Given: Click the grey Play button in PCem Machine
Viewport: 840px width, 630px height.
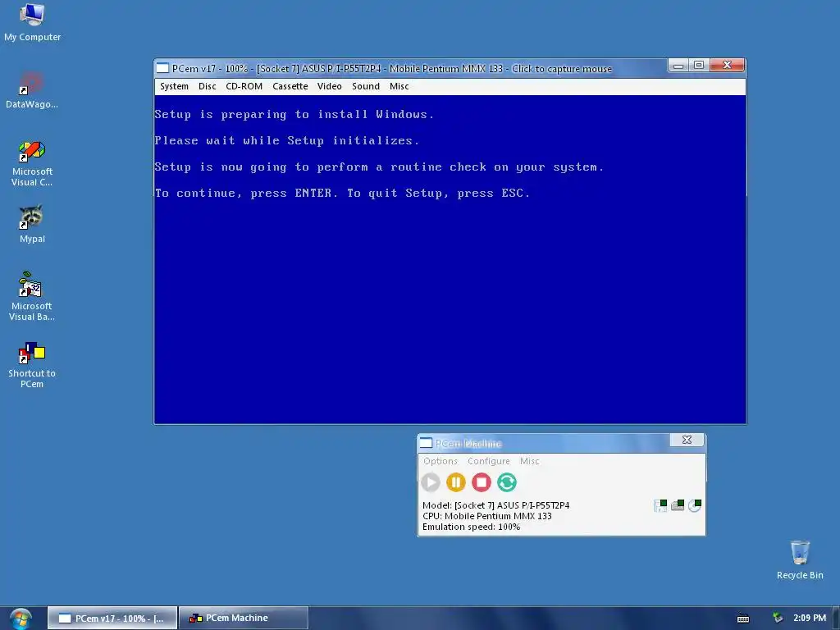Looking at the screenshot, I should pos(430,482).
